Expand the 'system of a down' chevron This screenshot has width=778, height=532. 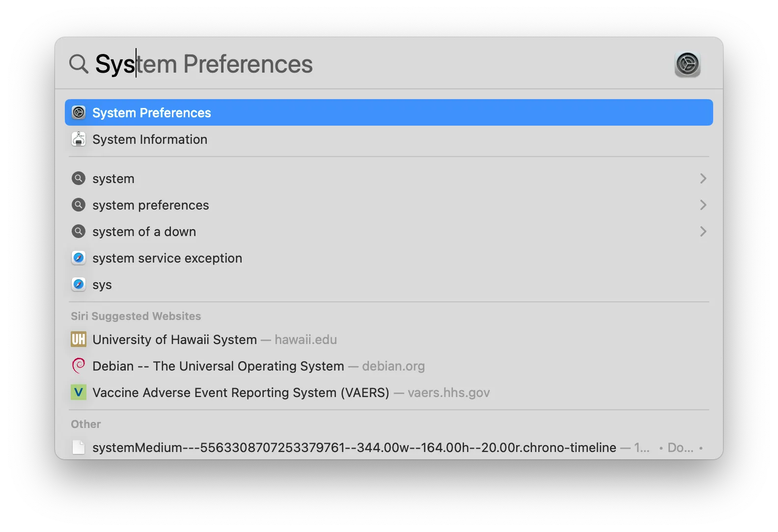click(x=703, y=232)
